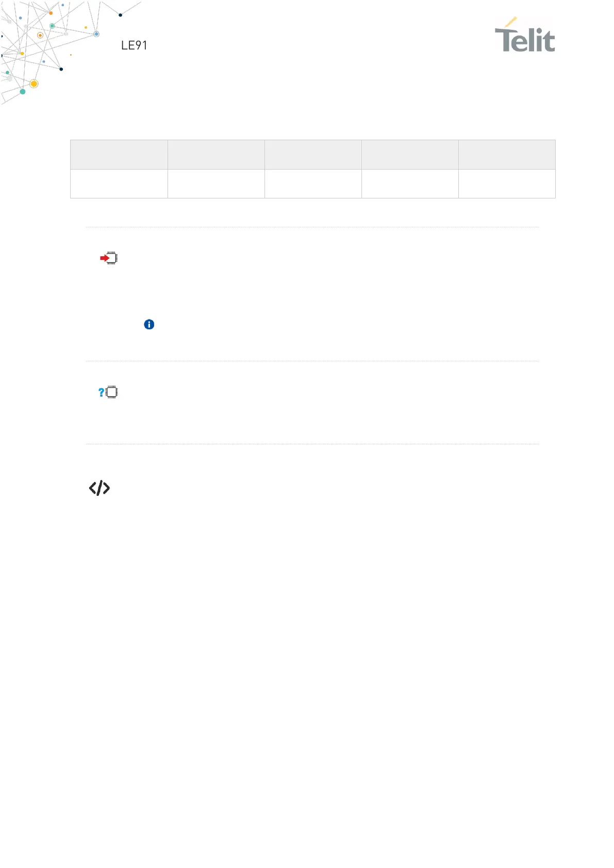Click the fourth gray header cell of table
Viewport: 614px width, 868px height.
coord(410,155)
